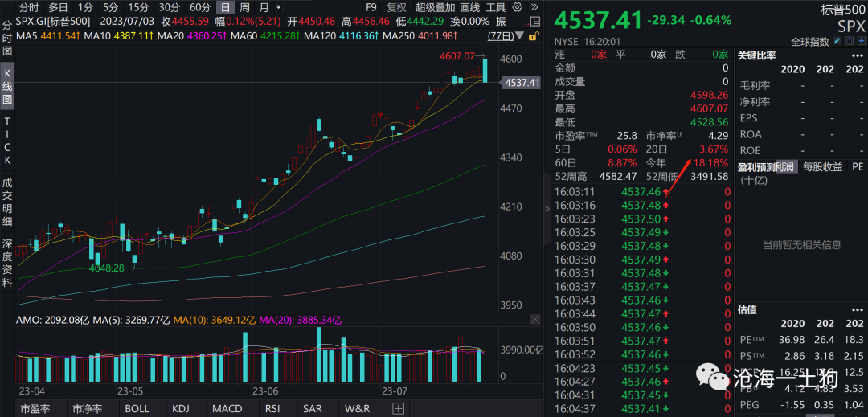This screenshot has height=417, width=868.
Task: Open the F9 deep info button
Action: click(x=371, y=8)
